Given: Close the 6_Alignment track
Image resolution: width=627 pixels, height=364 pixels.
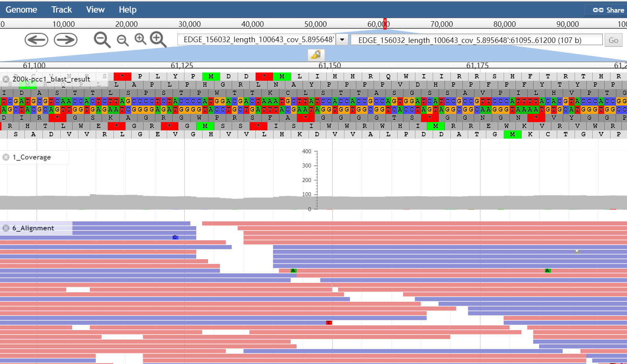Looking at the screenshot, I should point(6,228).
